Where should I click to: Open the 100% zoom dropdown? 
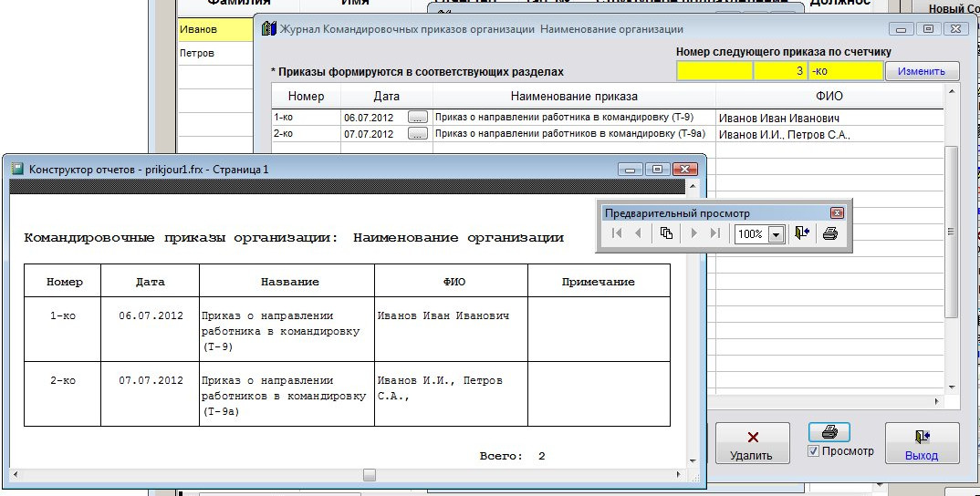coord(777,234)
